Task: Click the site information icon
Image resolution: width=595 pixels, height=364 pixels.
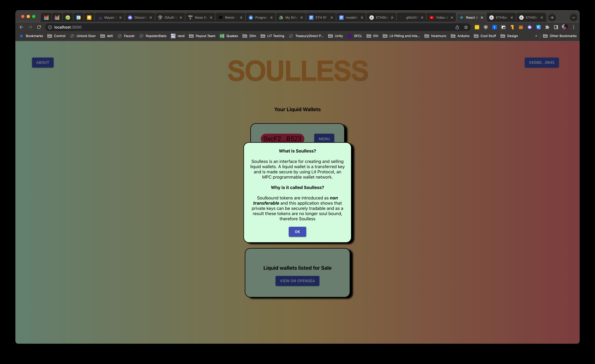Action: pos(50,27)
